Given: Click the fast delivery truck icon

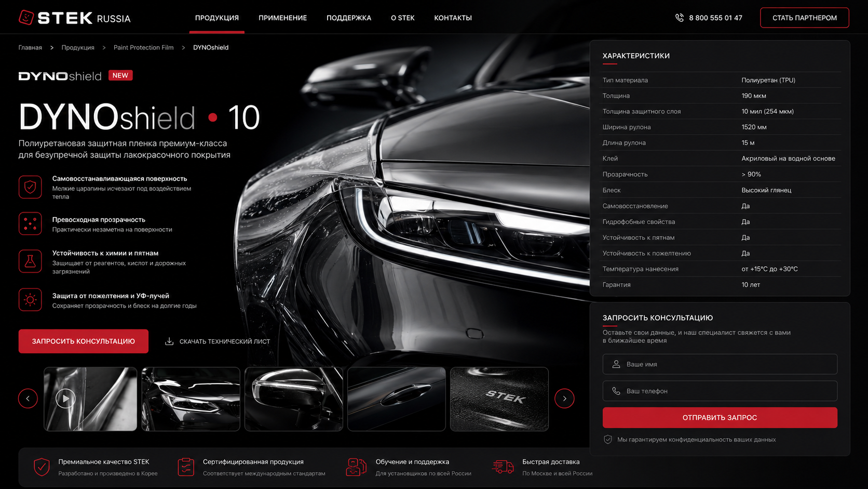Looking at the screenshot, I should click(x=503, y=467).
